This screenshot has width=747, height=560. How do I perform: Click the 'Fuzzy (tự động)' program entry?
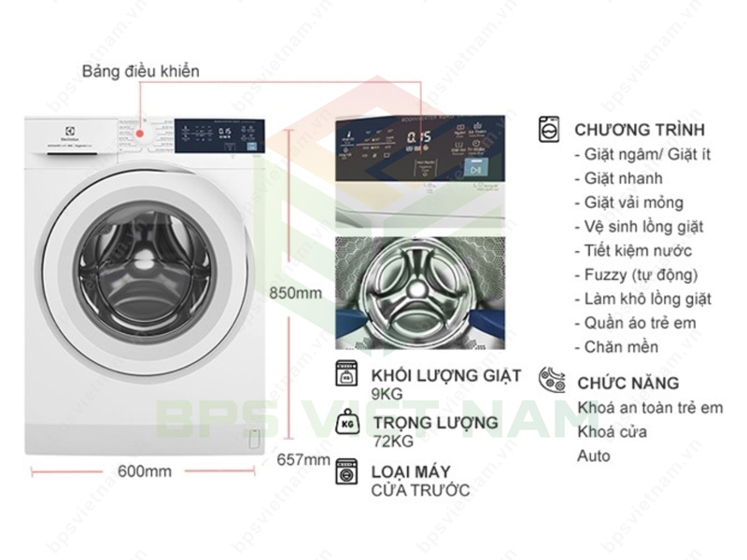point(636,275)
